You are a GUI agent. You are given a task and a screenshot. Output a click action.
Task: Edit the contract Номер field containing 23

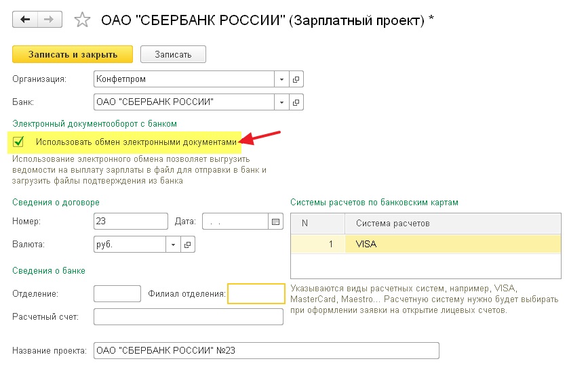[130, 222]
